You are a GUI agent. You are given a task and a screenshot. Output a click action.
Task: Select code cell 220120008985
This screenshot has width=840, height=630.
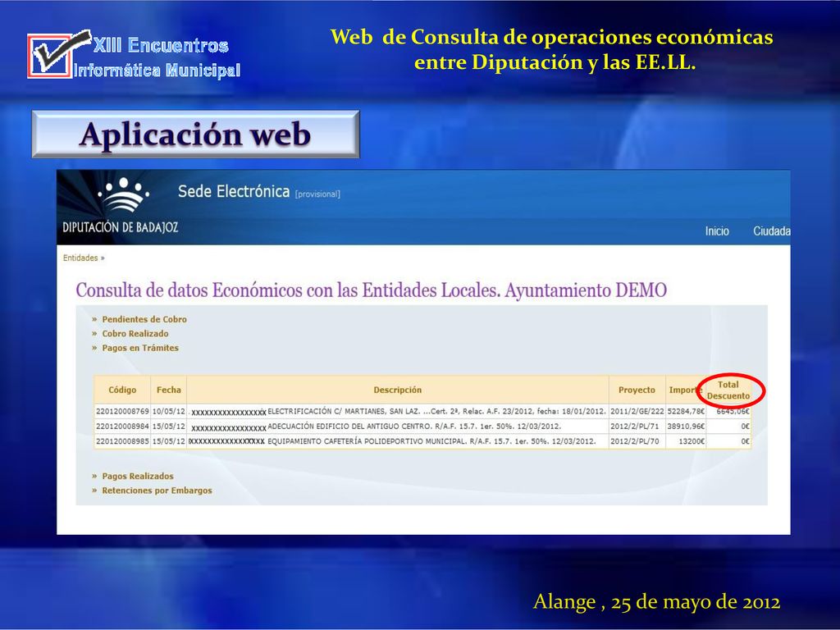pyautogui.click(x=122, y=441)
